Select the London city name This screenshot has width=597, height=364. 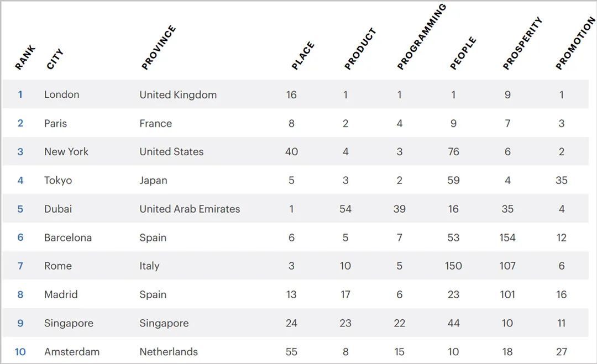tap(61, 94)
